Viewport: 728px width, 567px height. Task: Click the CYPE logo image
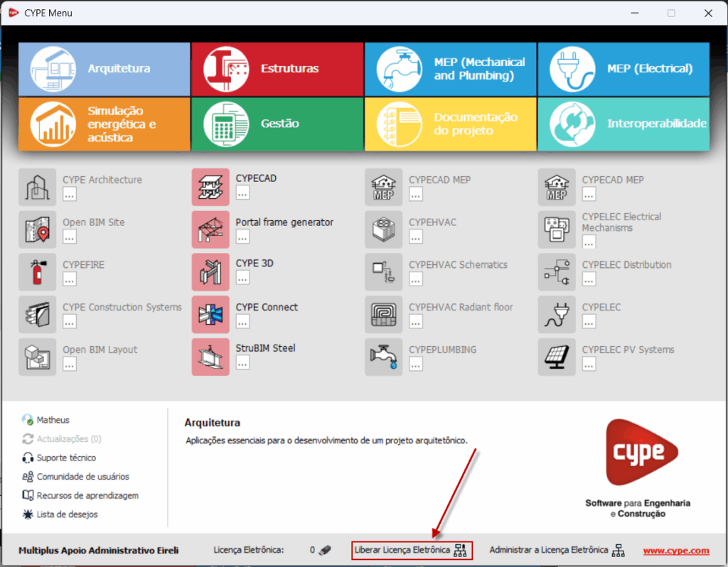click(642, 453)
